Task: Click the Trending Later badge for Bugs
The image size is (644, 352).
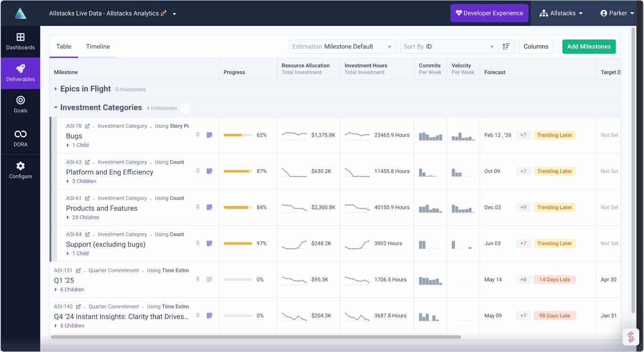Action: click(554, 135)
